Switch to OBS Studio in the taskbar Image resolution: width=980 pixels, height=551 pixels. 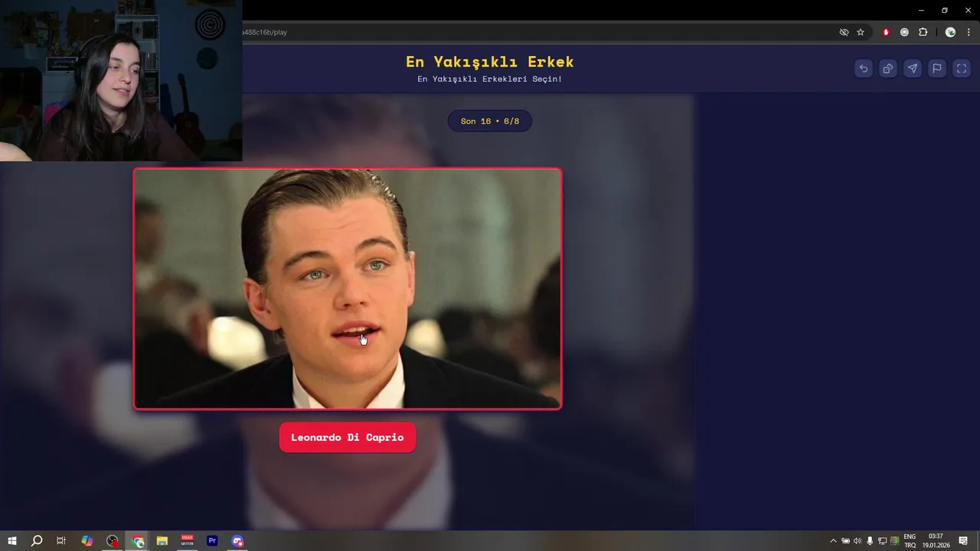click(x=113, y=541)
